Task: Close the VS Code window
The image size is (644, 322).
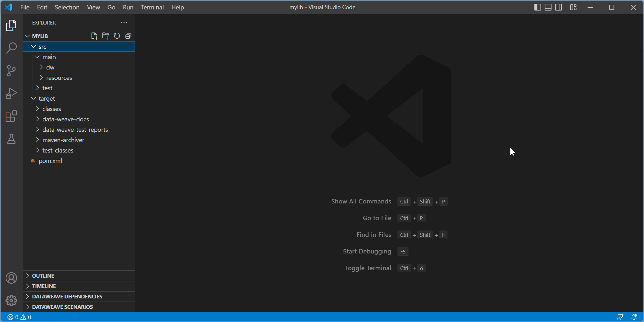Action: 633,7
